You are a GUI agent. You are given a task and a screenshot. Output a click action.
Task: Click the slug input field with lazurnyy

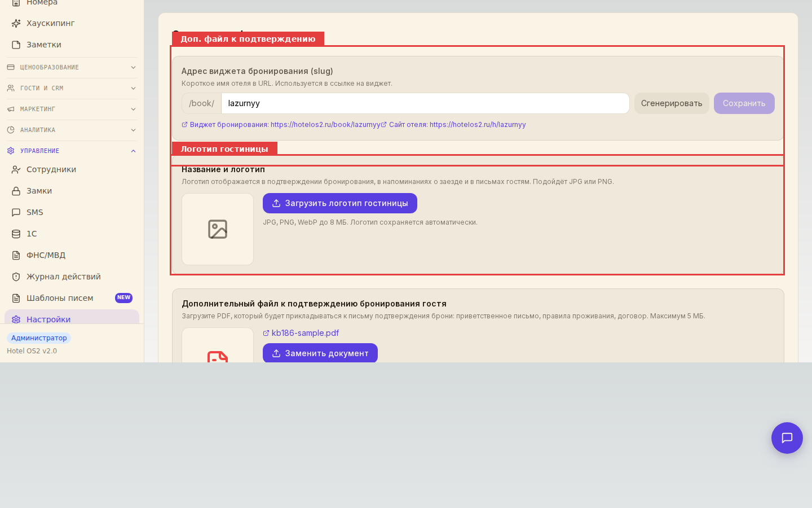[x=425, y=103]
